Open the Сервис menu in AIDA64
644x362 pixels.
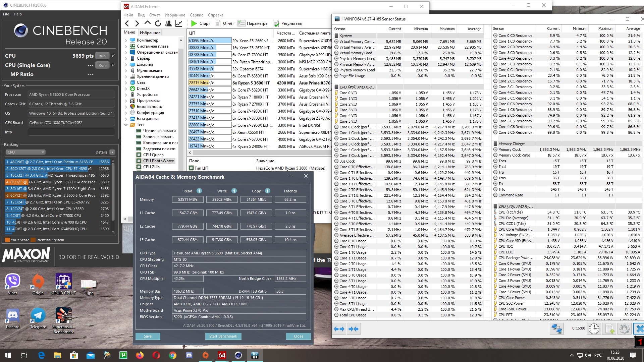[196, 15]
